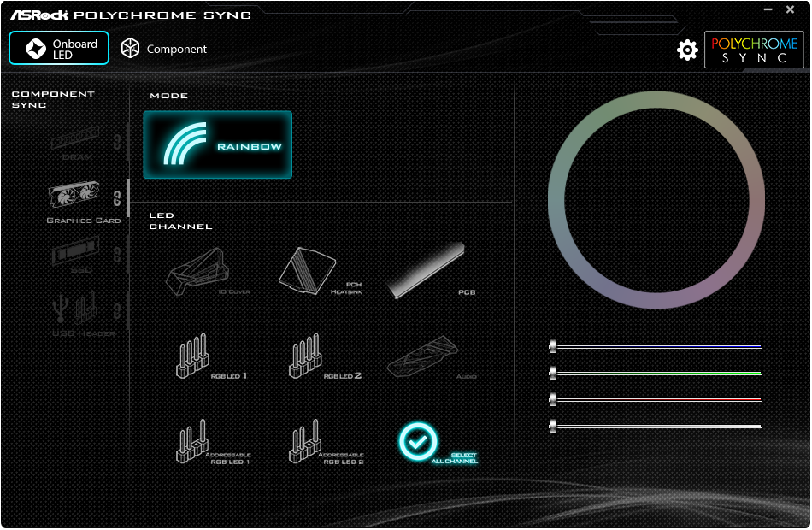Toggle the Graphics Card sync link
Viewport: 812px width, 530px height.
click(117, 198)
